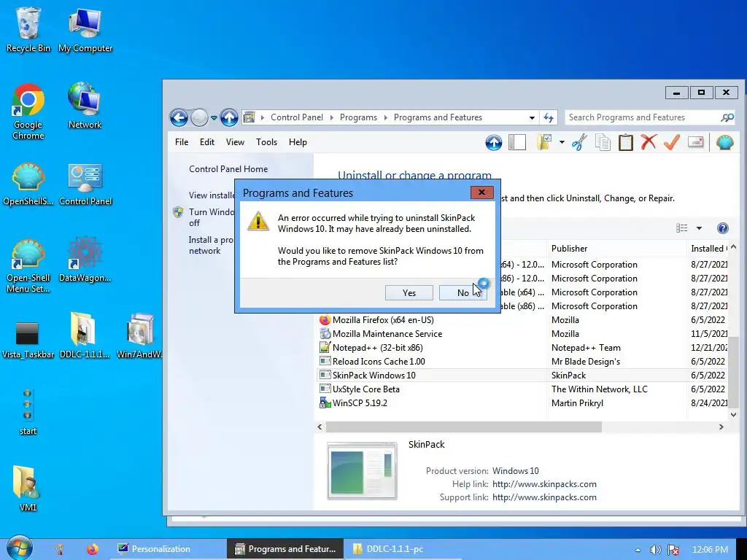Screen dimensions: 747x560
Task: Go back using the blue back arrow
Action: click(x=179, y=117)
